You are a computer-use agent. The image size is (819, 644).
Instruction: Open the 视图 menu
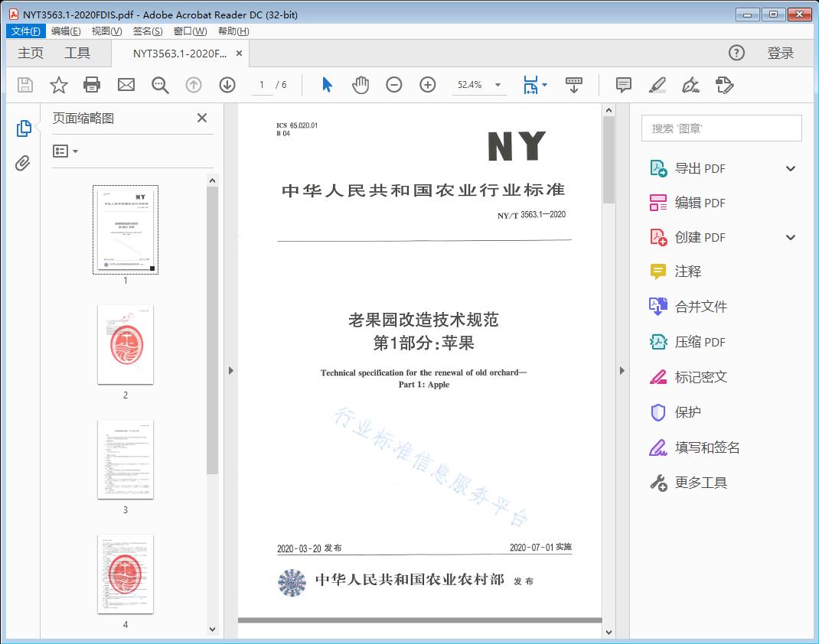pos(106,31)
